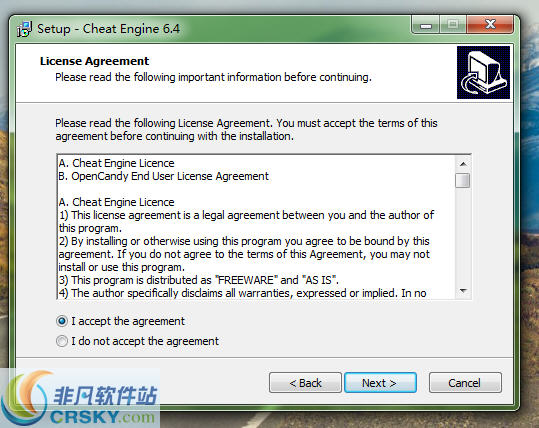Image resolution: width=539 pixels, height=428 pixels.
Task: Click the grayed-out maximize button
Action: [453, 24]
